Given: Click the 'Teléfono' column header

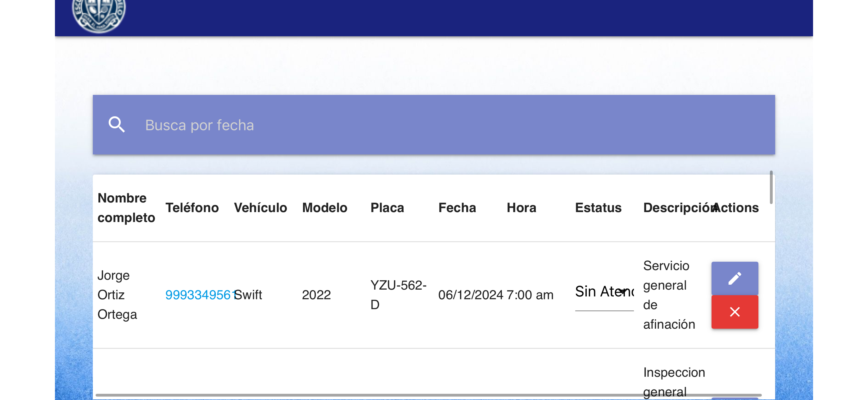Looking at the screenshot, I should pos(192,207).
